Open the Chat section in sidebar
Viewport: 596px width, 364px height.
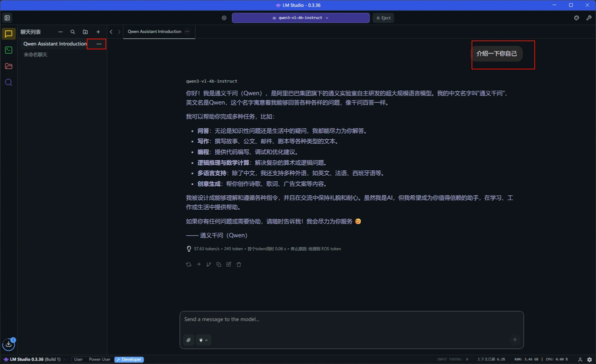pyautogui.click(x=8, y=34)
